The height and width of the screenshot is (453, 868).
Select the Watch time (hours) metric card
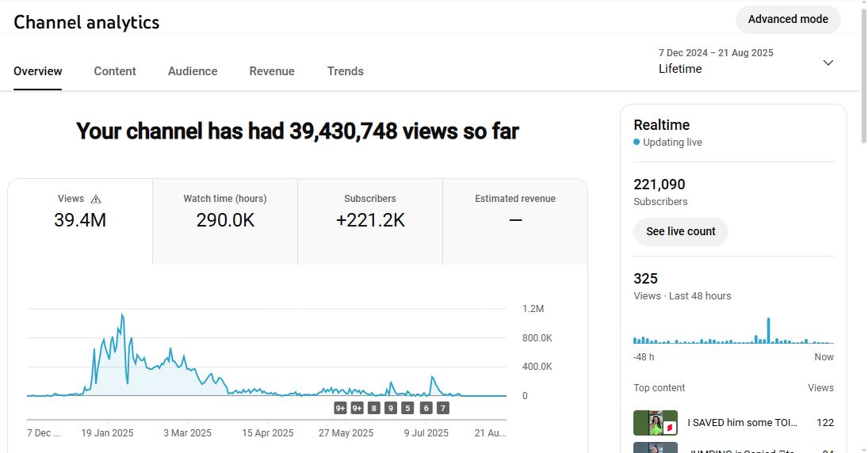tap(225, 221)
